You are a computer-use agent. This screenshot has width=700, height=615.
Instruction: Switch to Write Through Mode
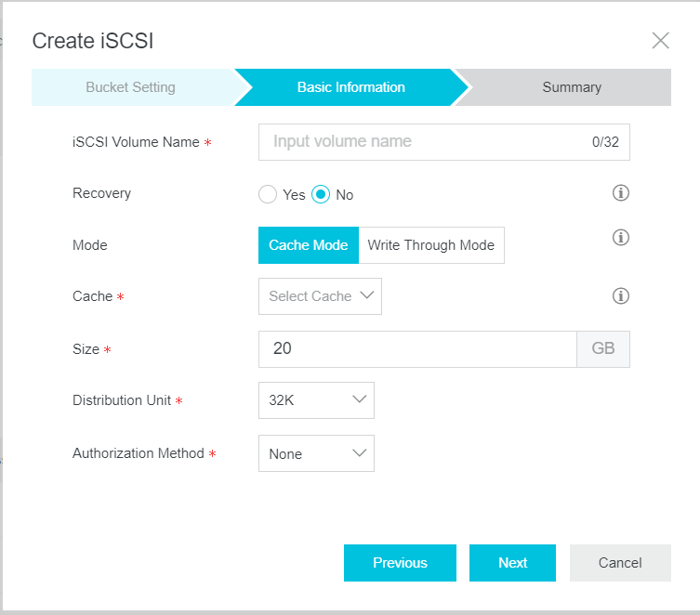(431, 245)
